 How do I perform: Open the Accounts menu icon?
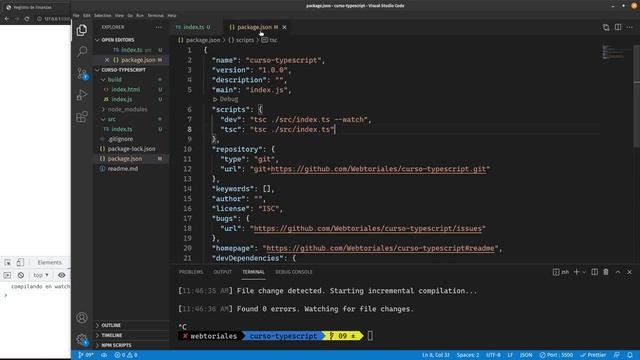click(82, 317)
